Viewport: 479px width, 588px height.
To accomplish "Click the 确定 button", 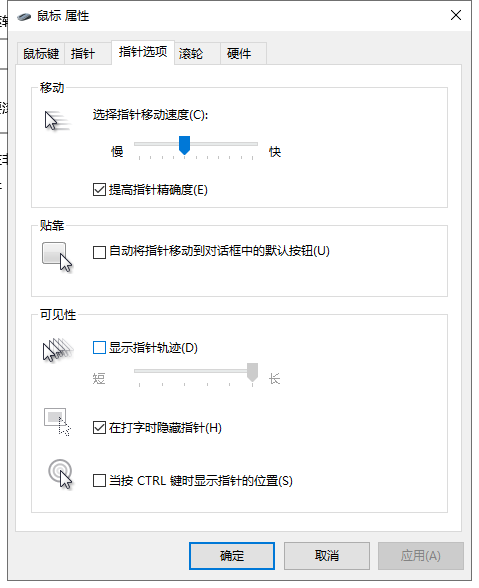I will [x=232, y=555].
